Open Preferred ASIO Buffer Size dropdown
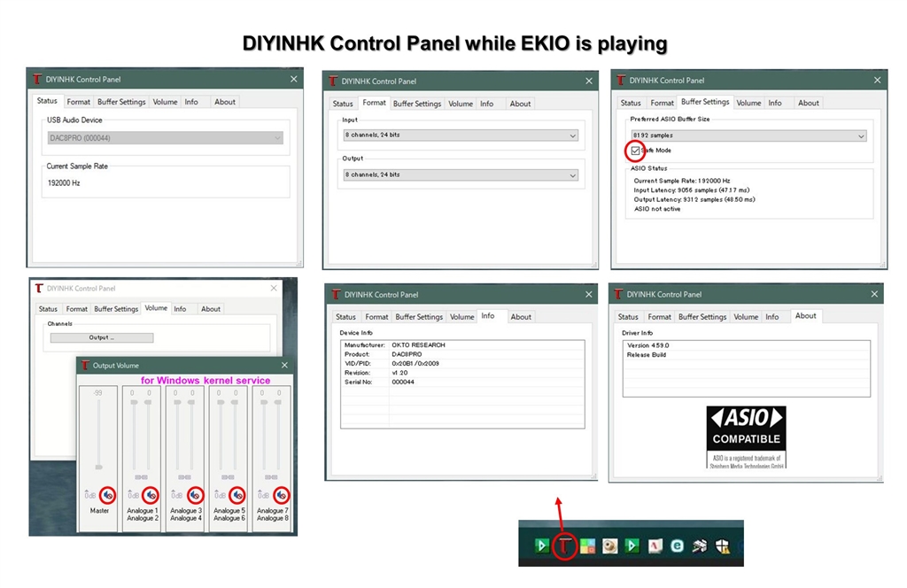Image resolution: width=907 pixels, height=588 pixels. click(748, 135)
